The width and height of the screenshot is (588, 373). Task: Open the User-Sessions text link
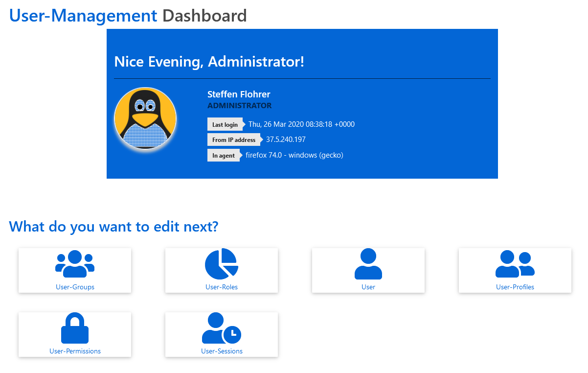pyautogui.click(x=222, y=351)
